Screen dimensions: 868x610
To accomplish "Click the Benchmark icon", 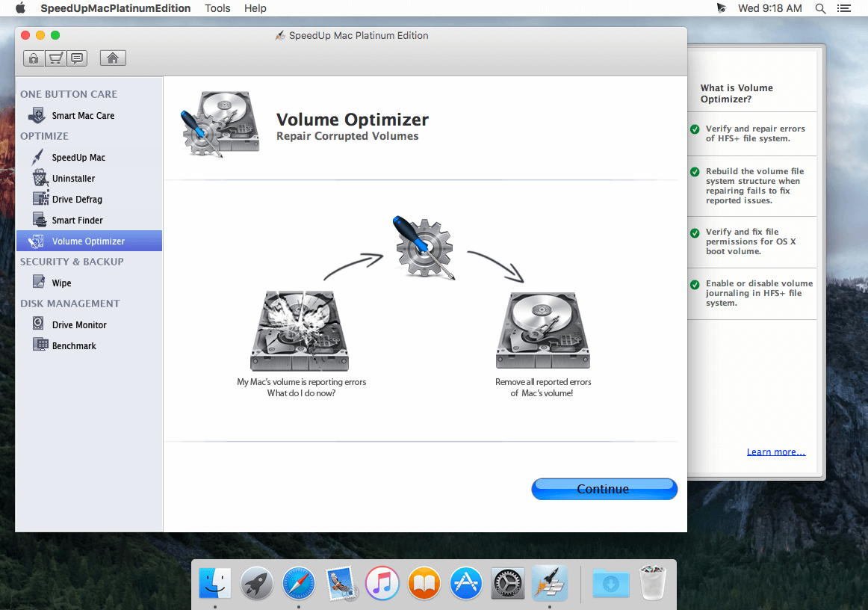I will coord(40,345).
